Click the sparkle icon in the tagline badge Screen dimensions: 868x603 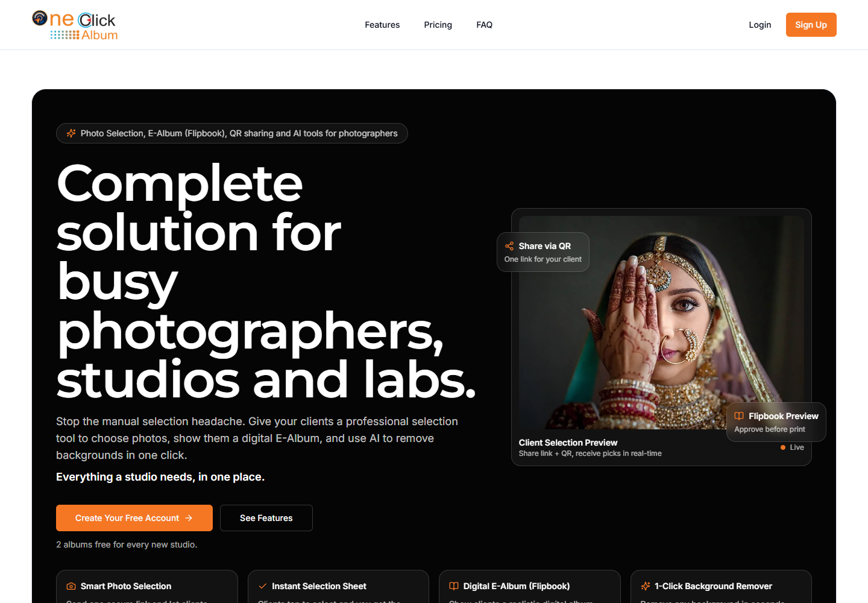pos(71,133)
